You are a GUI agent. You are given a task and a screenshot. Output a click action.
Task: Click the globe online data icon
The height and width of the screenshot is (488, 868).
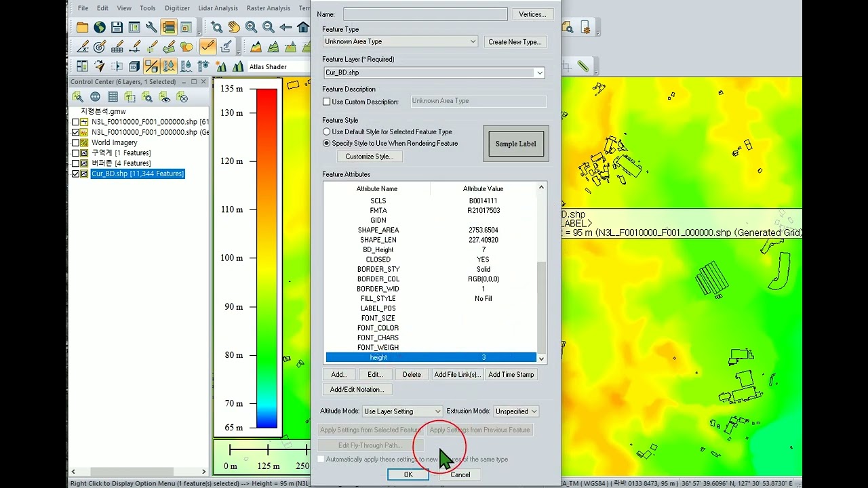pyautogui.click(x=100, y=27)
